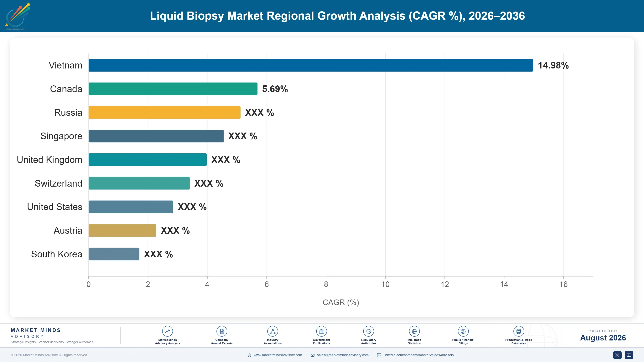Click the Switzerland axis label

click(x=59, y=183)
